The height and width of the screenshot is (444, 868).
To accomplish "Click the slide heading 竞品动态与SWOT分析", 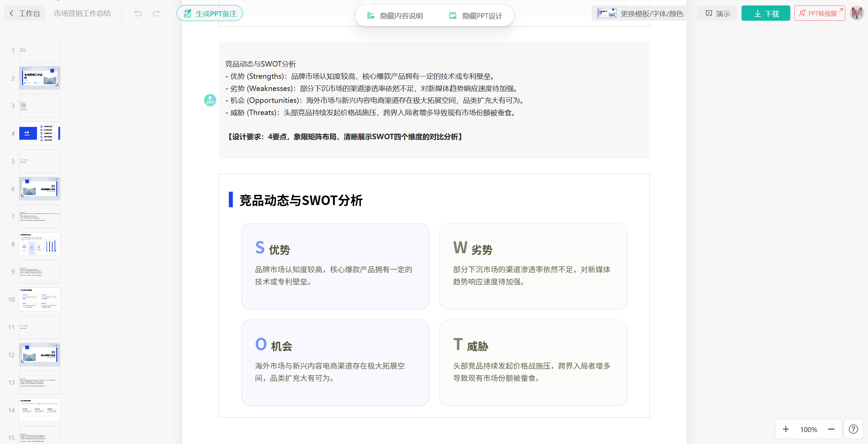I will point(301,200).
